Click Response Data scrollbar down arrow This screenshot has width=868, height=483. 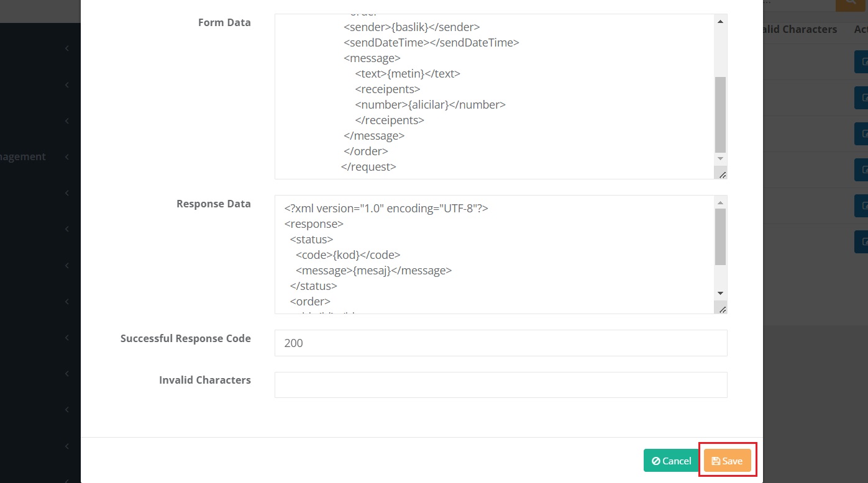(x=720, y=293)
